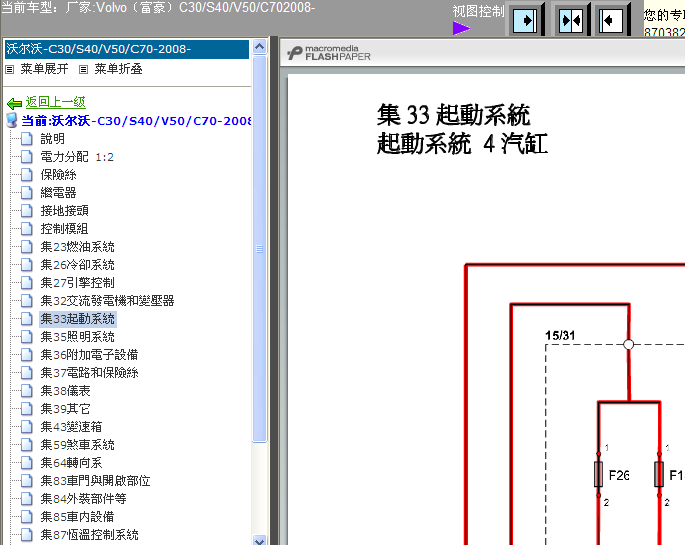Click the left-pane view control button
Image resolution: width=685 pixels, height=545 pixels.
click(x=525, y=20)
